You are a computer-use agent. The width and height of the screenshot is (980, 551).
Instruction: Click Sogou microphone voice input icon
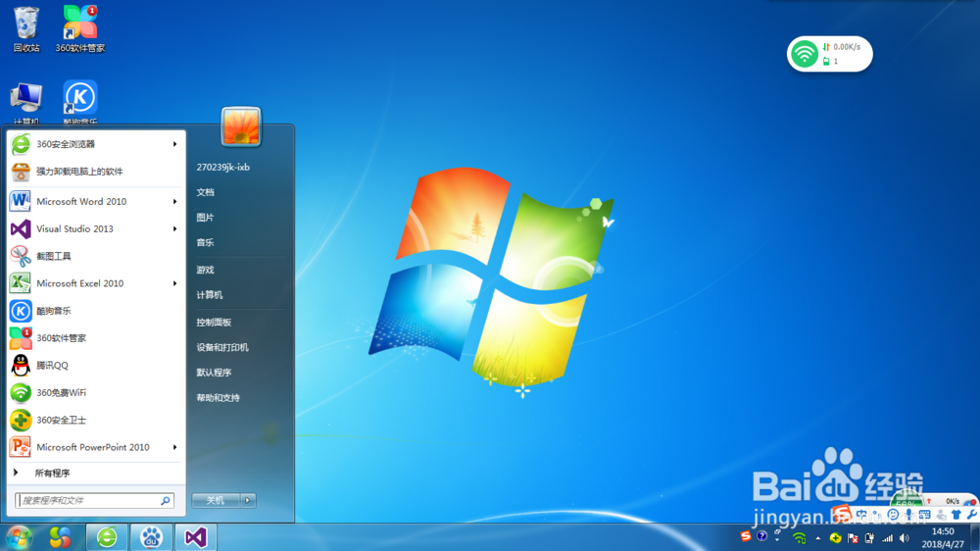pyautogui.click(x=908, y=514)
